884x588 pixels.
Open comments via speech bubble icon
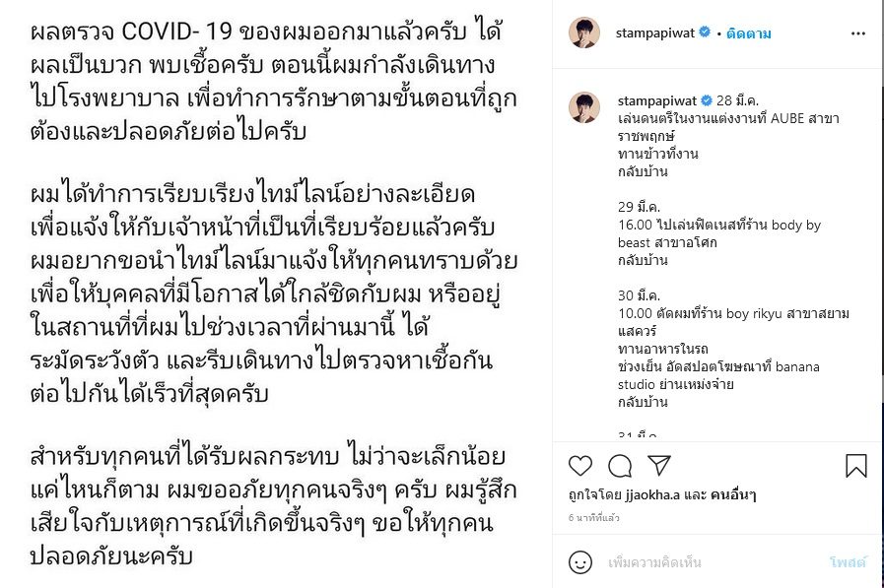(x=620, y=466)
